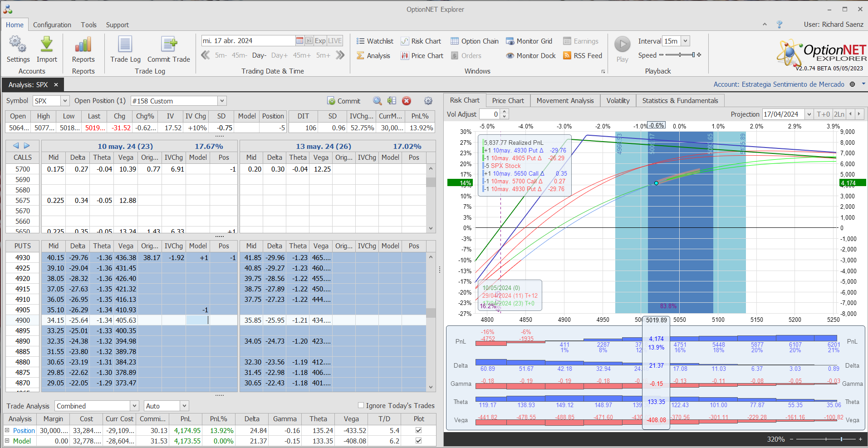
Task: Open the Trade Log icon
Action: [125, 44]
